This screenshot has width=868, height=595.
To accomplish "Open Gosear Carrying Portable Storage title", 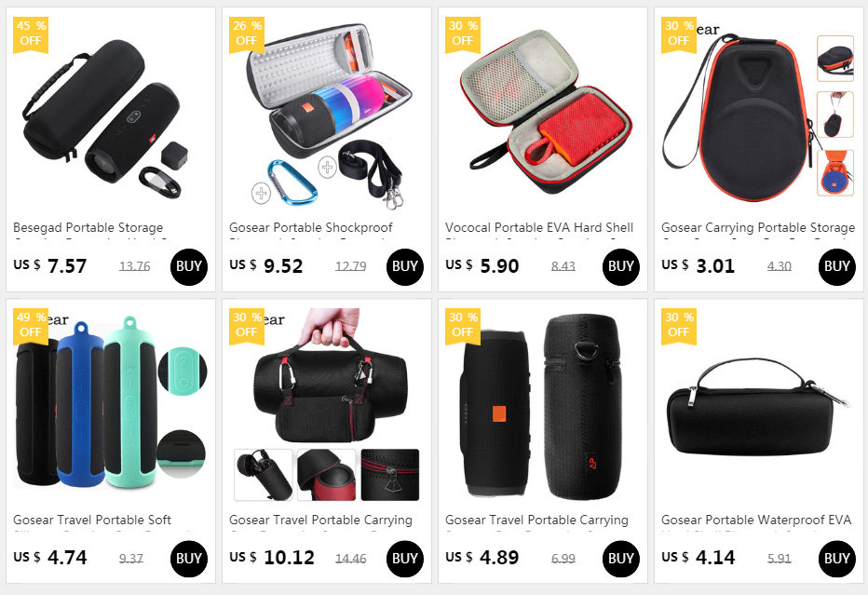I will [x=758, y=227].
